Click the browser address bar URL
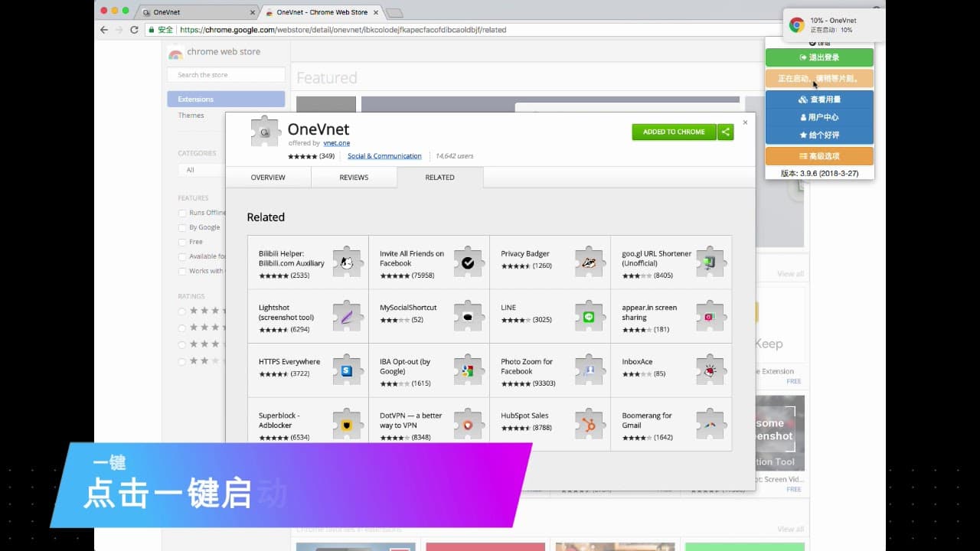The image size is (980, 551). click(343, 30)
